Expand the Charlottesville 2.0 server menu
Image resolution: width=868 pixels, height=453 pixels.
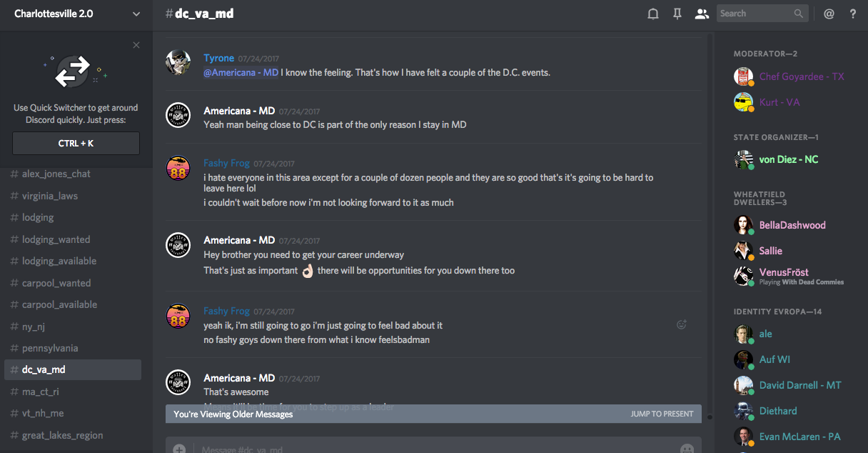(x=136, y=14)
